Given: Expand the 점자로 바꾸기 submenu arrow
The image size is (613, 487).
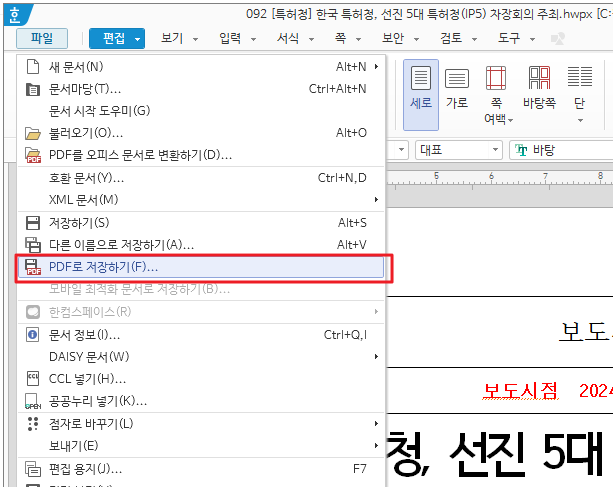Looking at the screenshot, I should [x=376, y=424].
